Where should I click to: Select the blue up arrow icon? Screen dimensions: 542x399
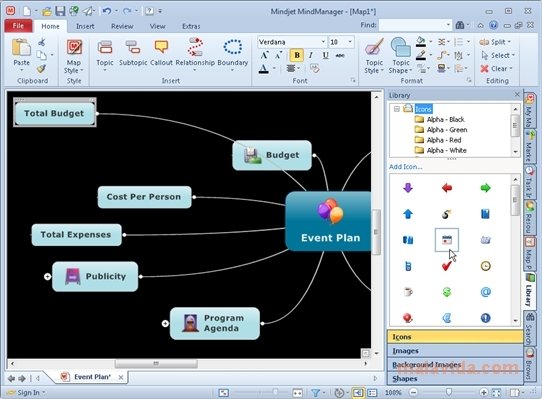pos(408,214)
